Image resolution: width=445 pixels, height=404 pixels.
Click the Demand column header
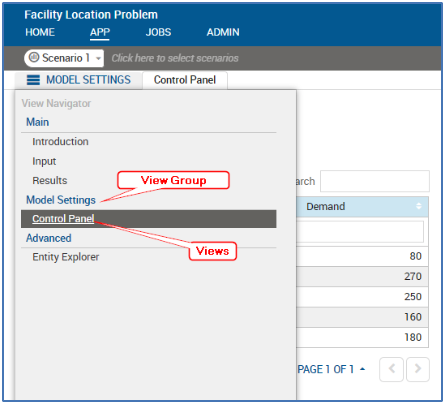pyautogui.click(x=362, y=206)
